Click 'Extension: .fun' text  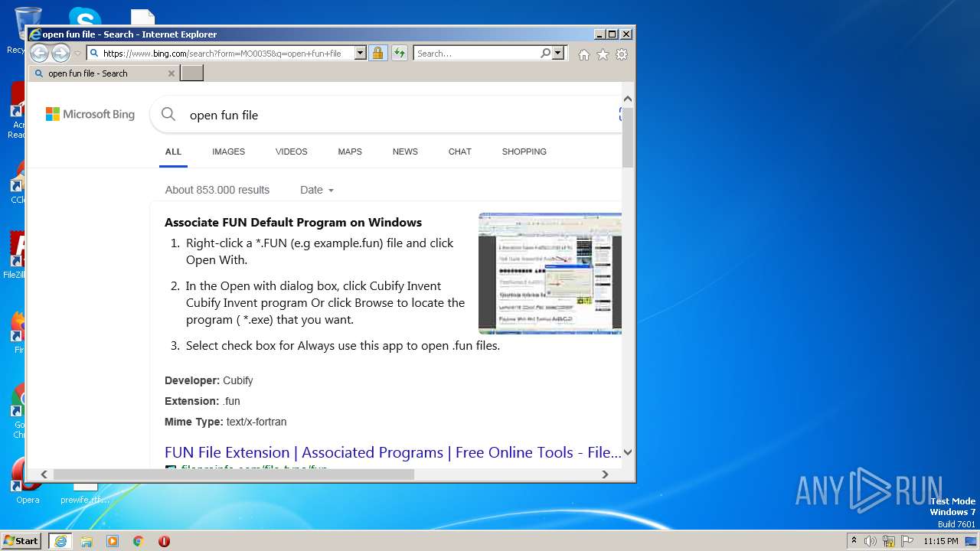tap(202, 401)
